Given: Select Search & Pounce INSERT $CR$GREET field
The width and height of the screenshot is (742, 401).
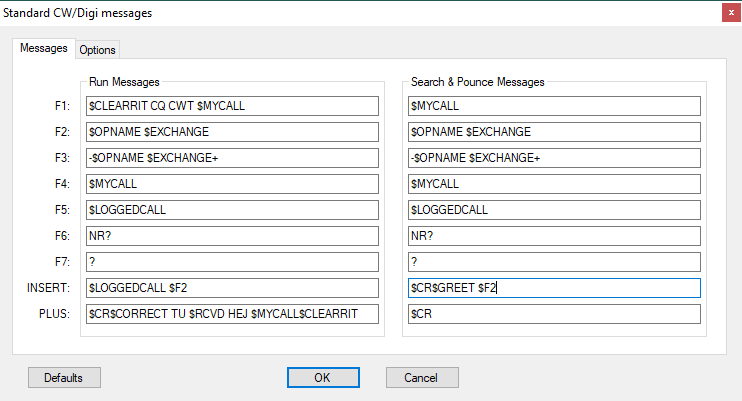Looking at the screenshot, I should point(554,288).
